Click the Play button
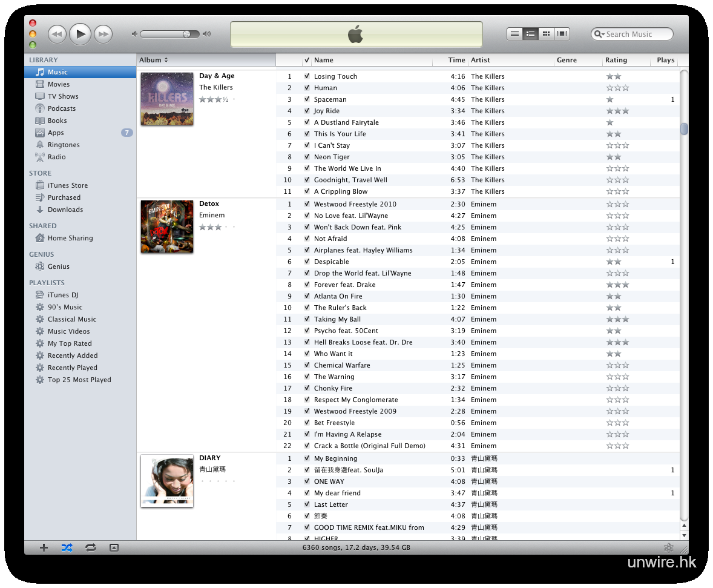Image resolution: width=713 pixels, height=588 pixels. [x=80, y=34]
